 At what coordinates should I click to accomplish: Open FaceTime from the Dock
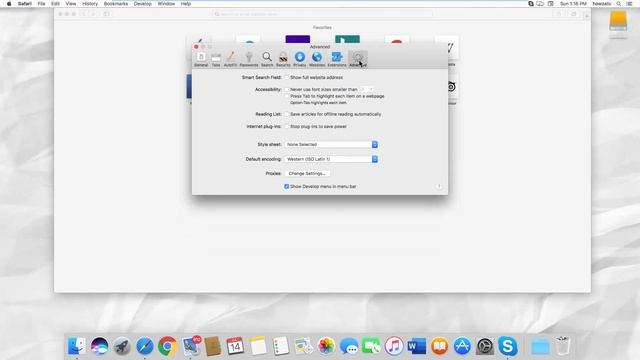(371, 346)
